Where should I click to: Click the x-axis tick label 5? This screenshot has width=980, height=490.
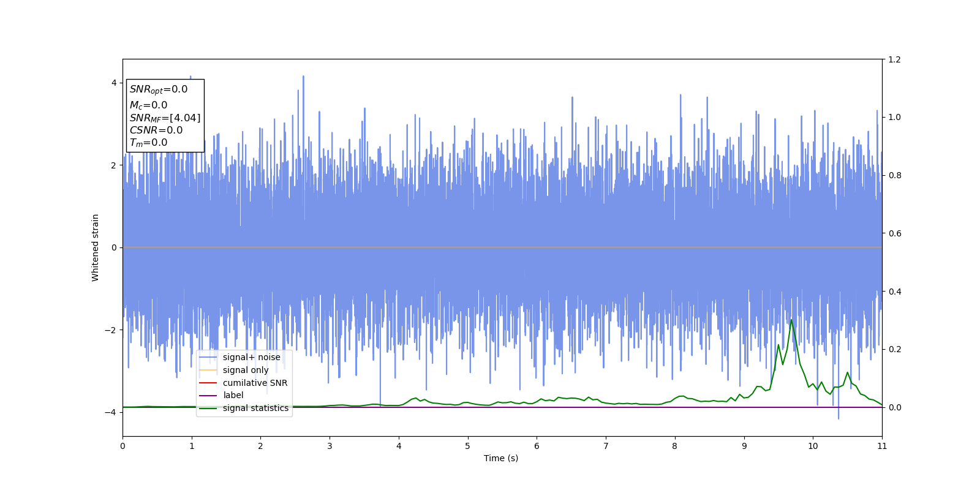click(x=467, y=446)
